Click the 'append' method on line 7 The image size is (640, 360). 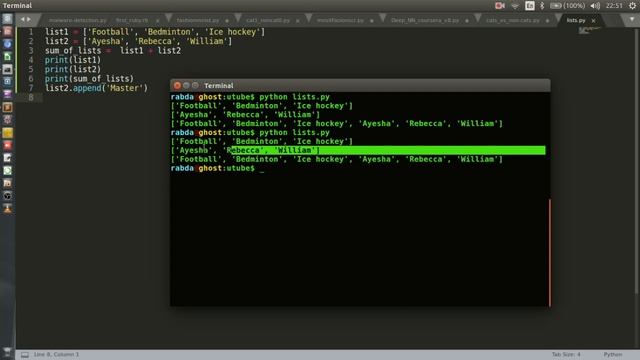(87, 88)
